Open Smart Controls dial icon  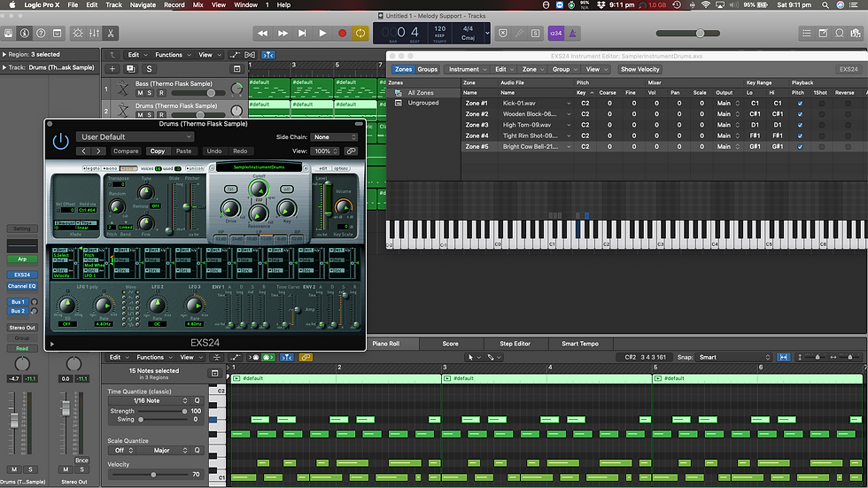[x=78, y=33]
